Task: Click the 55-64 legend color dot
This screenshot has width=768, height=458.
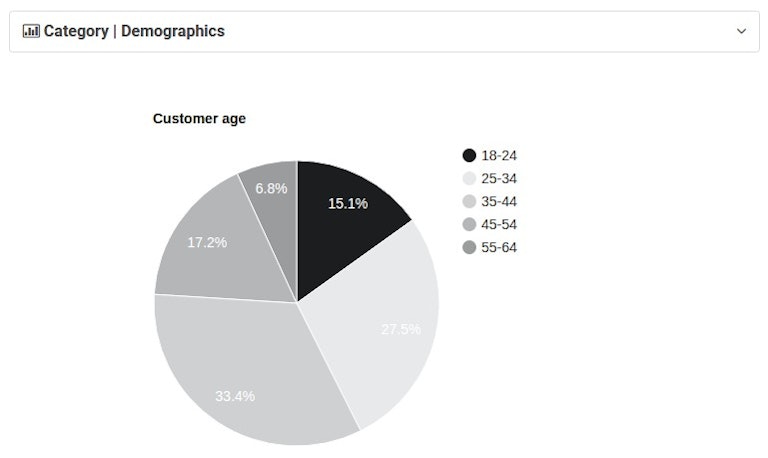Action: [x=470, y=247]
